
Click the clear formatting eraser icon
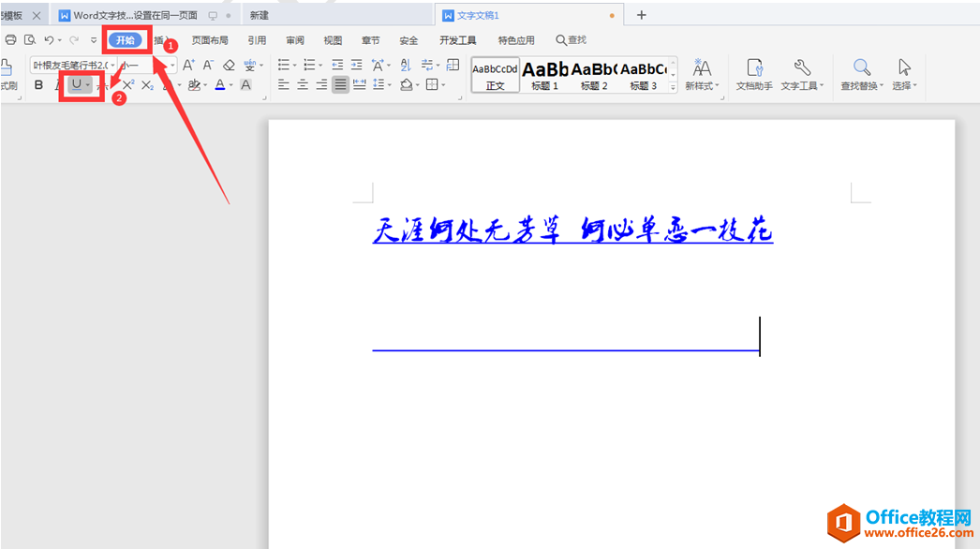(229, 66)
